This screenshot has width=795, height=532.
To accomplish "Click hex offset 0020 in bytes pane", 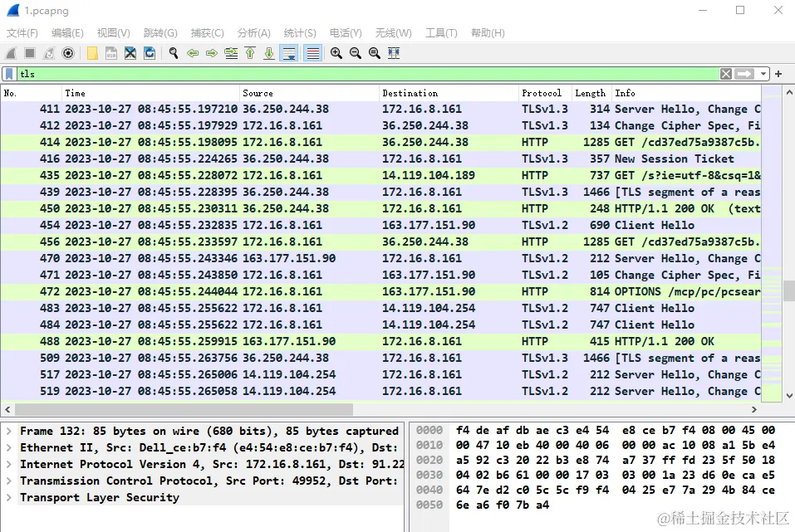I will 429,460.
